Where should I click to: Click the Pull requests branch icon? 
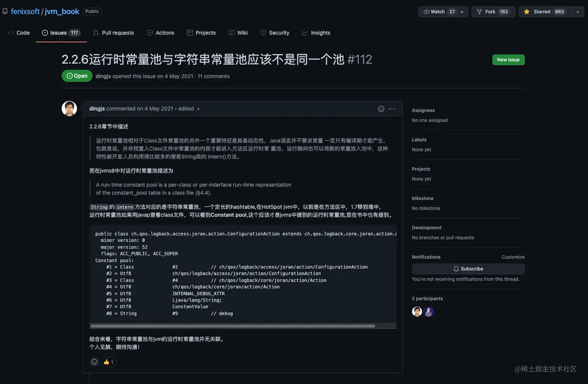96,33
